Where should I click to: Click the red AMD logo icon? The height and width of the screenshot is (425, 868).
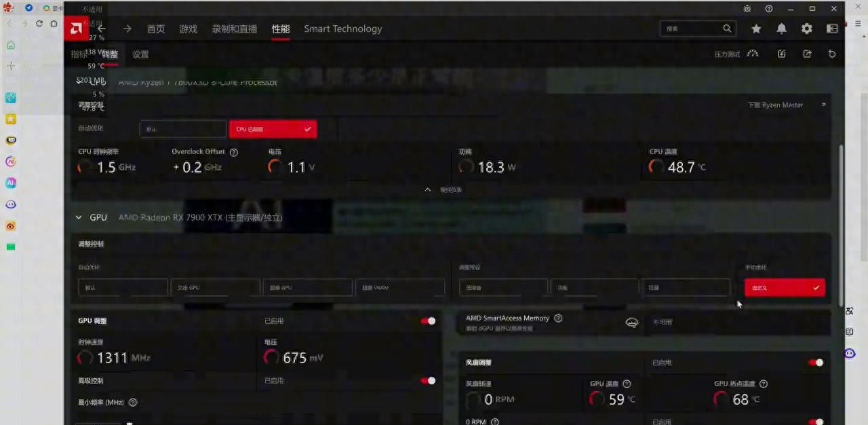click(77, 29)
